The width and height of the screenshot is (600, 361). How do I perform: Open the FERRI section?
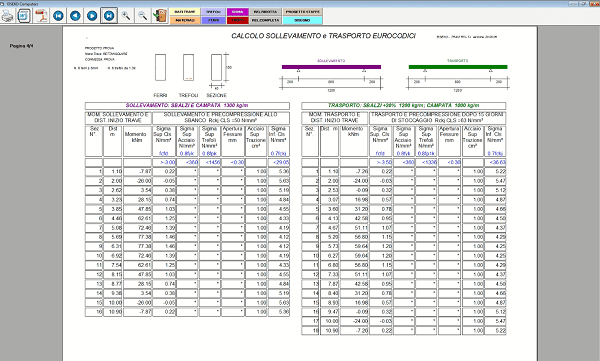(213, 20)
